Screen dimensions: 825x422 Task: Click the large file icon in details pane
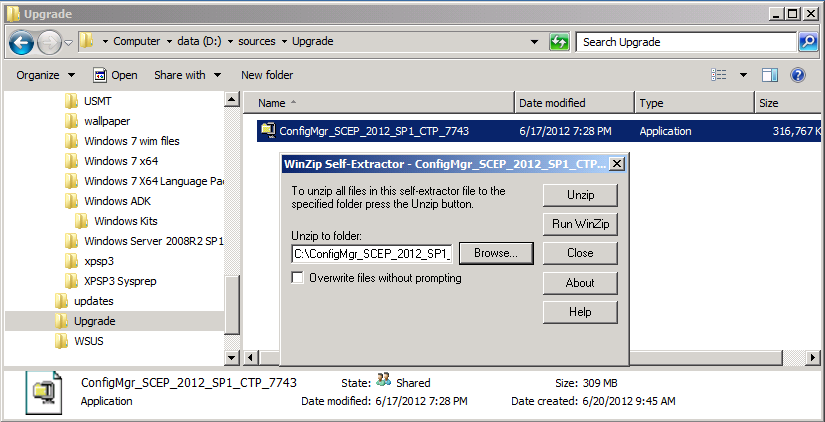coord(44,392)
